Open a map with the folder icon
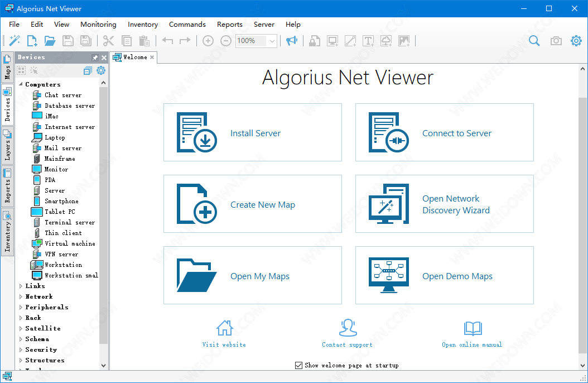The image size is (588, 383). 50,41
